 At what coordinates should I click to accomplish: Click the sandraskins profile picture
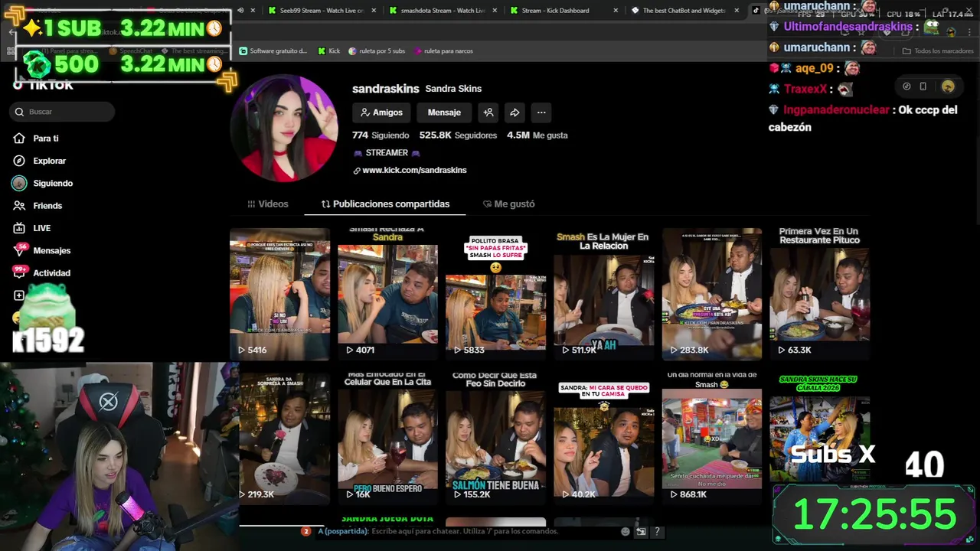[284, 128]
